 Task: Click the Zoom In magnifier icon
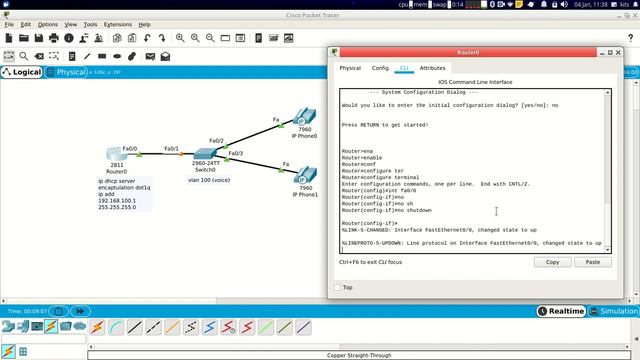[180, 38]
